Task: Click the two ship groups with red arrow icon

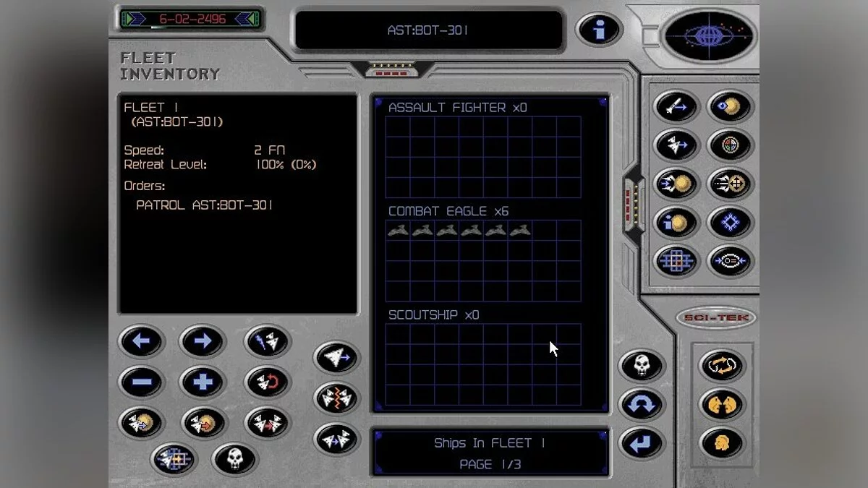Action: click(x=268, y=423)
